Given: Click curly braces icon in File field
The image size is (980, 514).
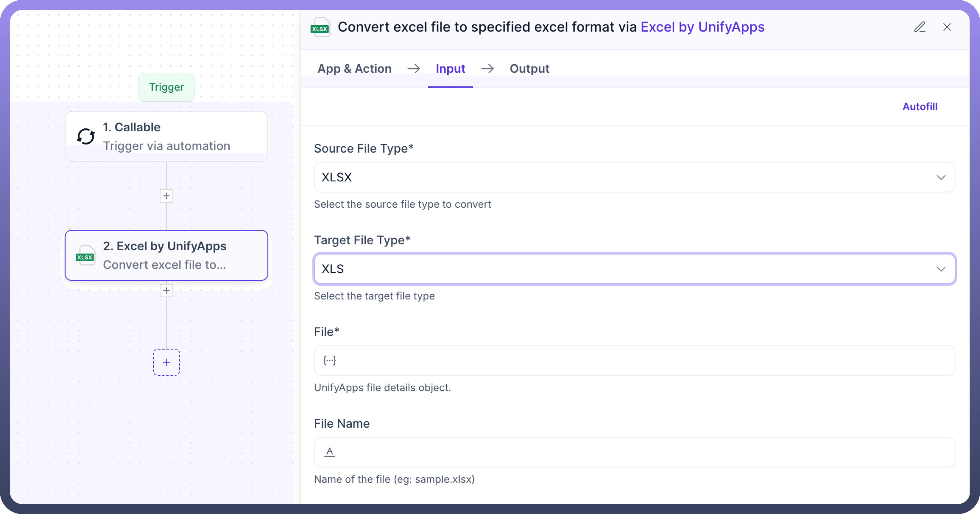Looking at the screenshot, I should tap(329, 360).
